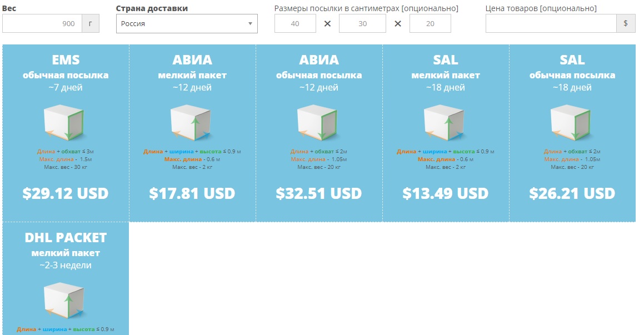Click the АВИА обычная посылка box icon
The image size is (644, 335).
pos(317,123)
